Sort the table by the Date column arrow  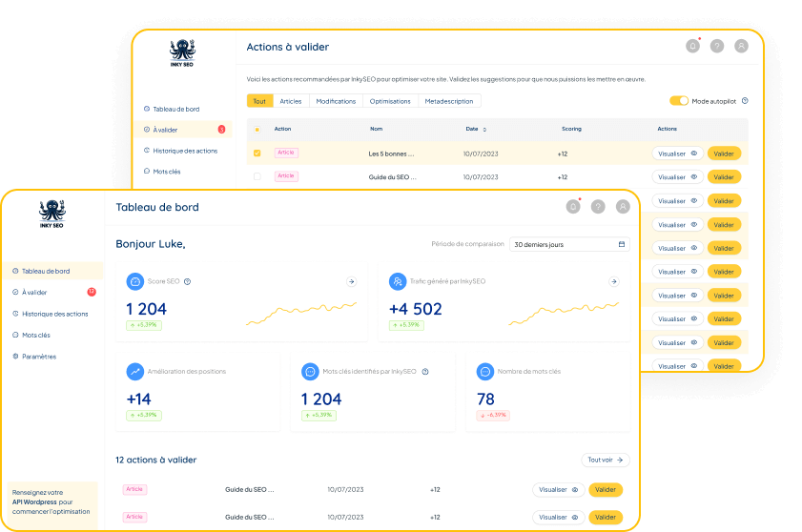tap(484, 129)
